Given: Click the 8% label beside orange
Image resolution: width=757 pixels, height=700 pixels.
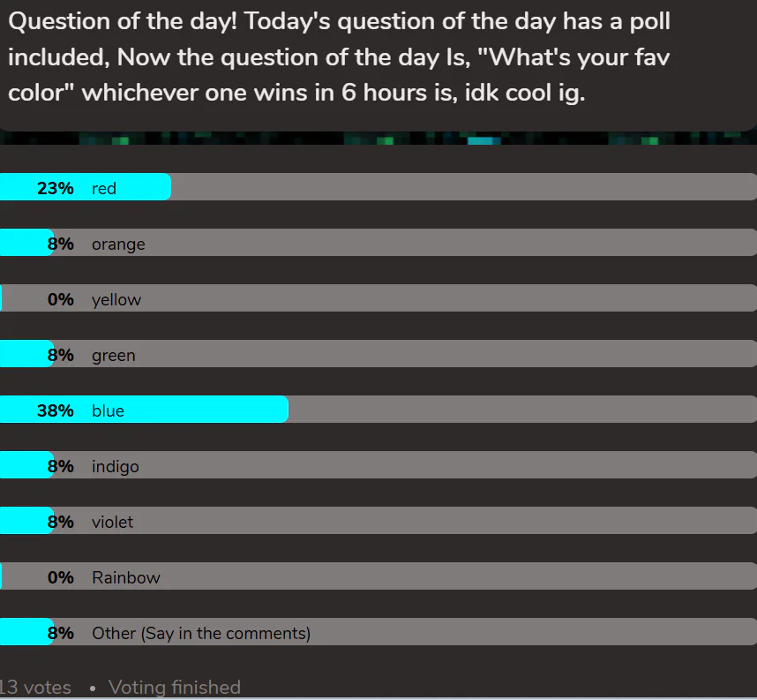Looking at the screenshot, I should click(61, 244).
